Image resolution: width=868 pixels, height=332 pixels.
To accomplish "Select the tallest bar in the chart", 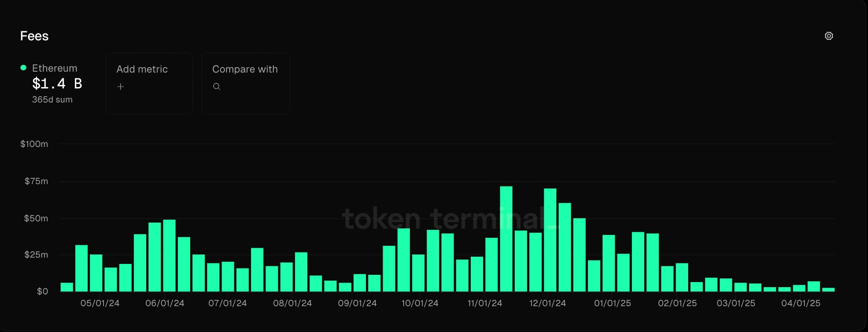I will coord(506,239).
